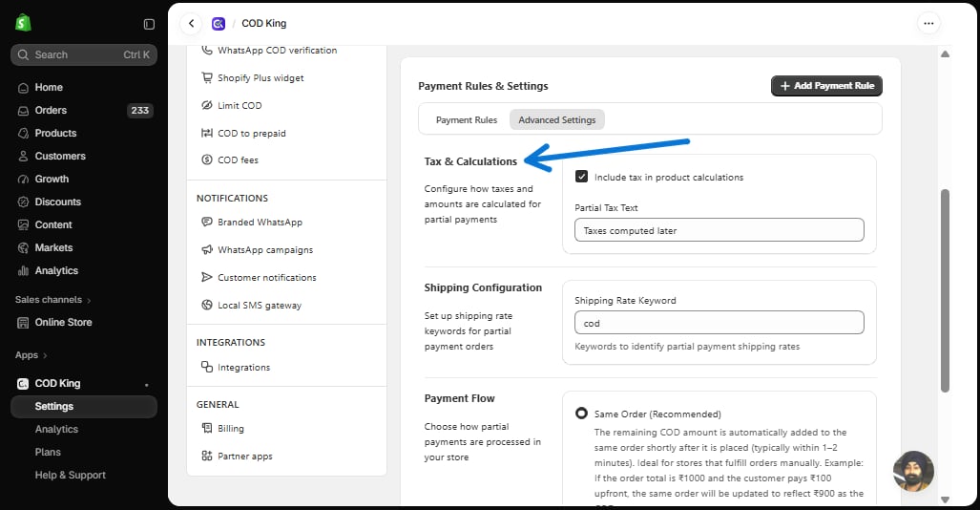Viewport: 980px width, 510px height.
Task: Click the Products tag icon
Action: (23, 134)
